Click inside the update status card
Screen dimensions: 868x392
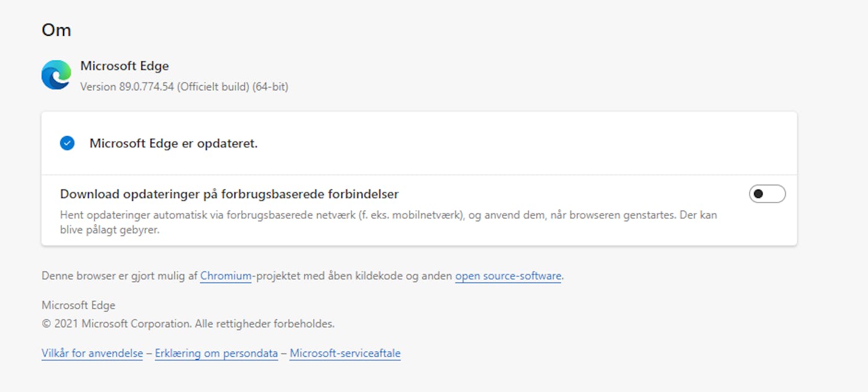[x=420, y=143]
